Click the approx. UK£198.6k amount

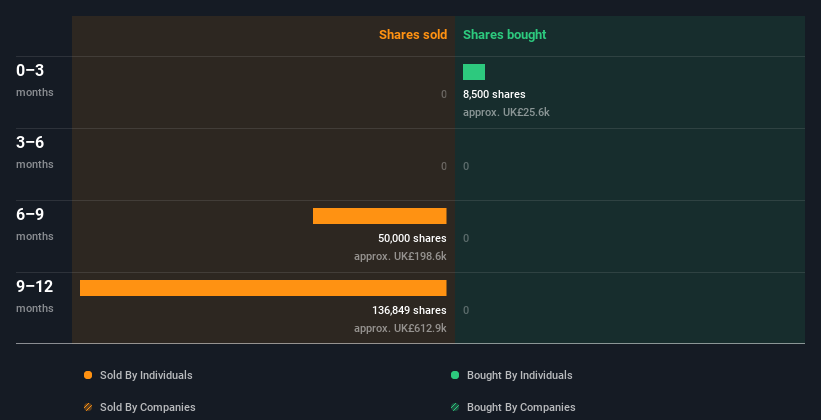[400, 256]
